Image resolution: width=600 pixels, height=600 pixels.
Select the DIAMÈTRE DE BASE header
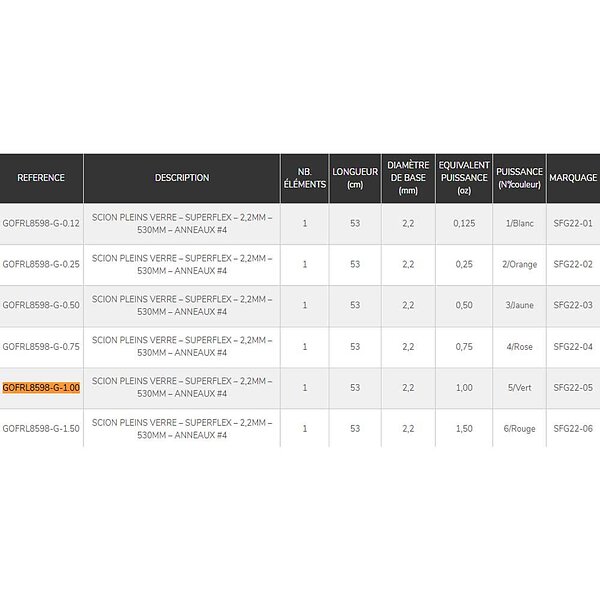(408, 178)
